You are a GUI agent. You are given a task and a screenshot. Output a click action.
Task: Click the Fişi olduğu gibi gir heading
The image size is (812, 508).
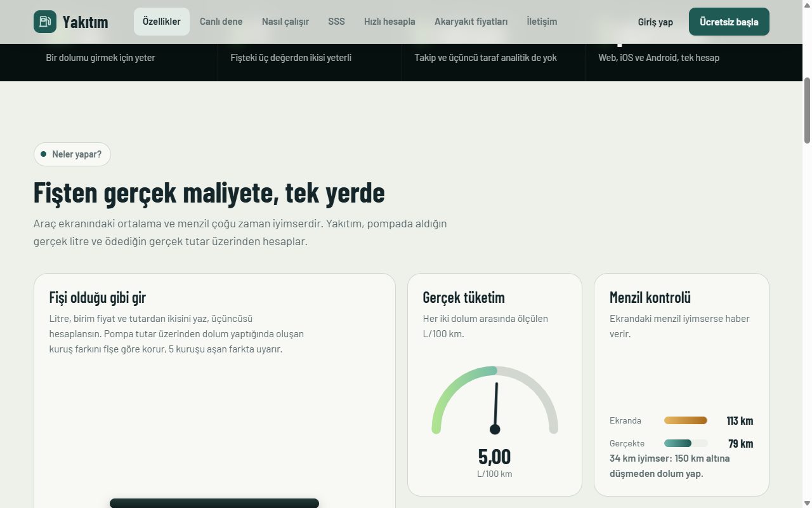98,297
